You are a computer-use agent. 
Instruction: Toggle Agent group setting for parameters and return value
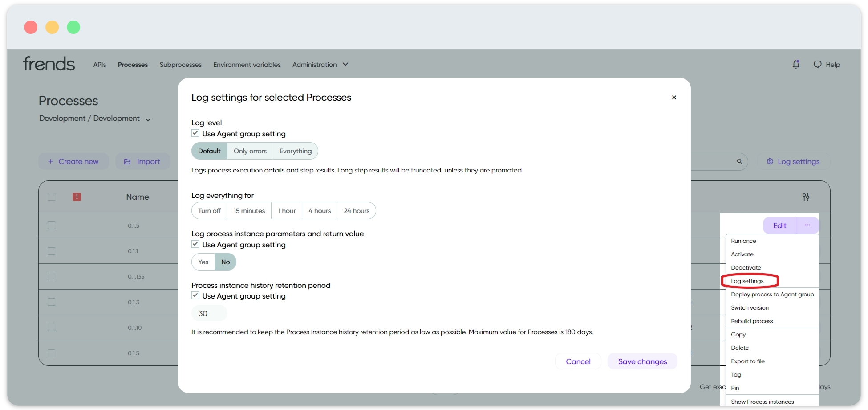195,244
